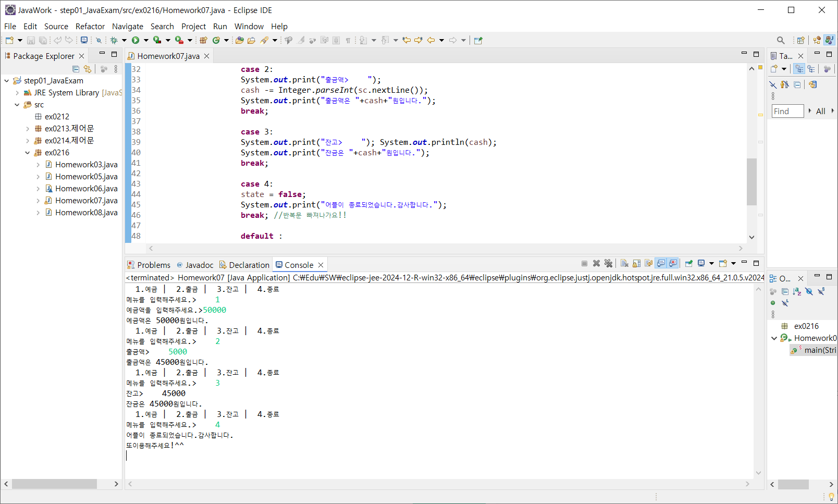Close the Homework07.java editor tab

207,56
